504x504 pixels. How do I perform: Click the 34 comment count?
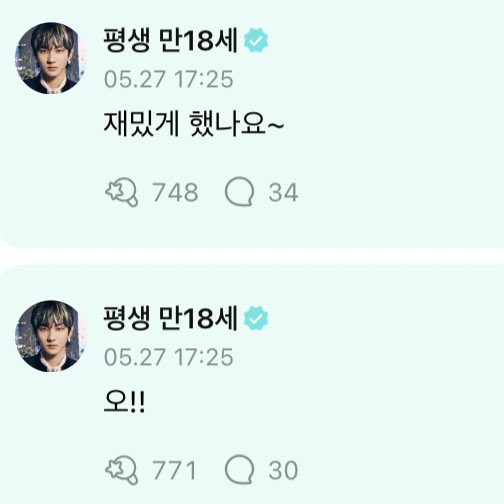(x=283, y=192)
